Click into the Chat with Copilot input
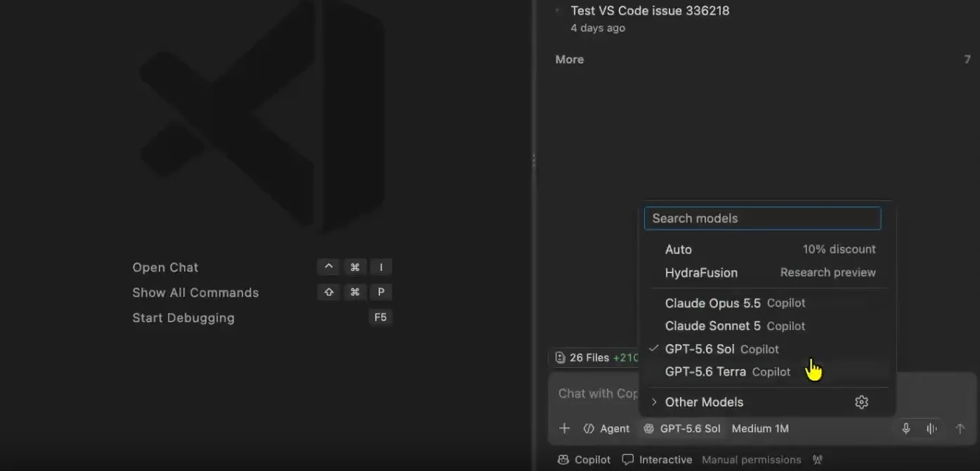This screenshot has width=980, height=471. (x=597, y=394)
